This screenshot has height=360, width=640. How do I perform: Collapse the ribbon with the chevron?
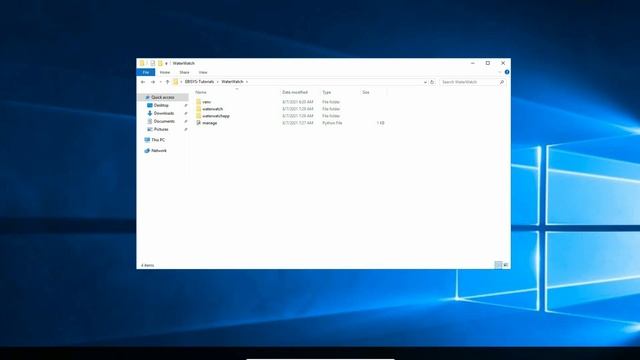[500, 72]
